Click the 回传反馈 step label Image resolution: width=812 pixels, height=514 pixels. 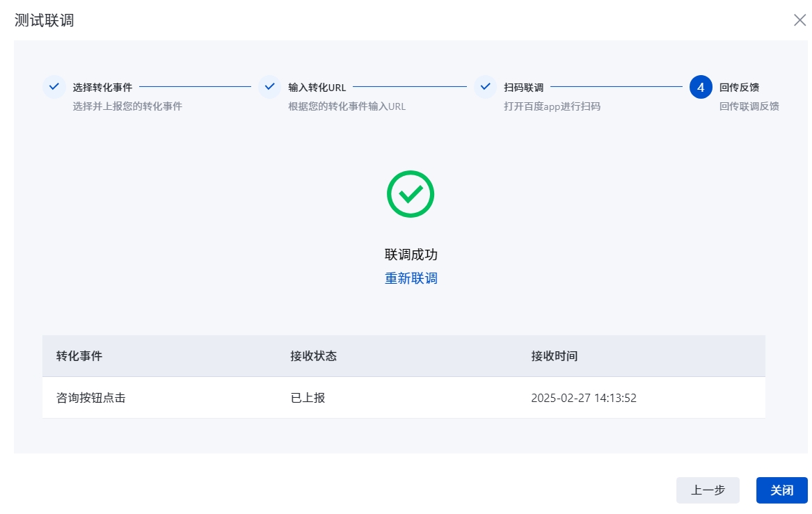[739, 88]
